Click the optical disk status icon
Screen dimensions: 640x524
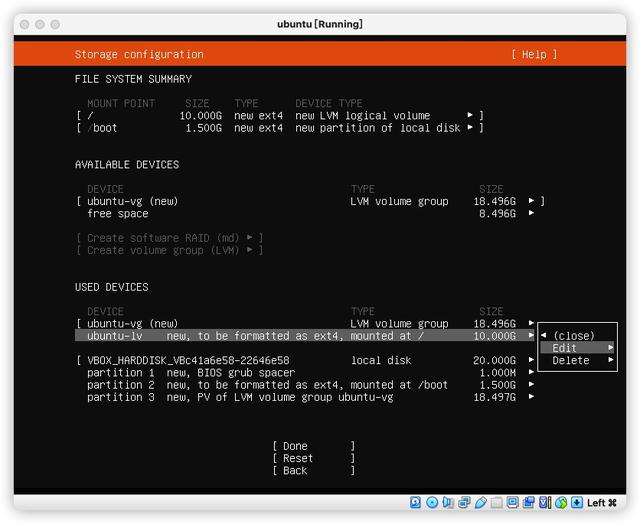tap(431, 502)
